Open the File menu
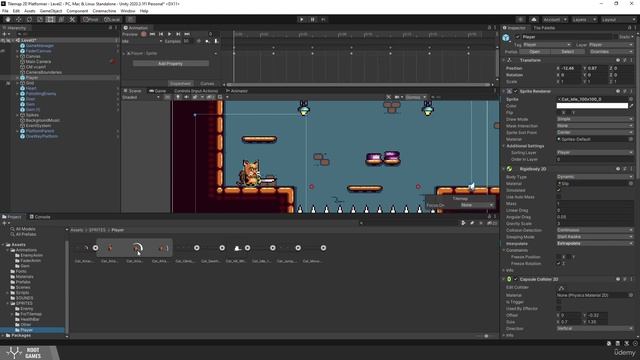640x360 pixels. point(5,11)
